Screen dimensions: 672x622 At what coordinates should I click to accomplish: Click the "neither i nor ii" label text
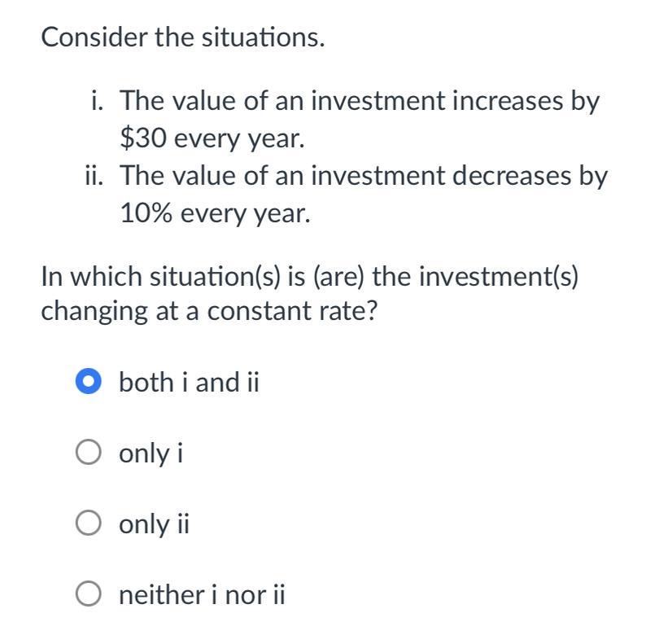[x=202, y=596]
